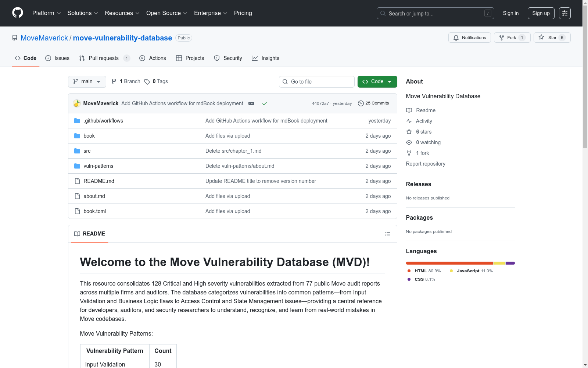Open the MoveMaverick owner profile link

tap(44, 38)
